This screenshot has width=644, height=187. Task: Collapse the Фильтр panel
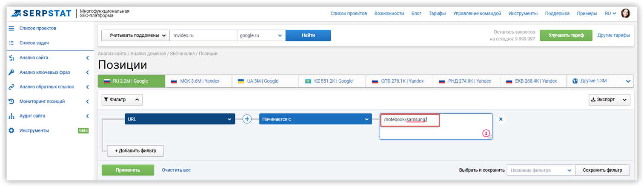click(x=122, y=100)
